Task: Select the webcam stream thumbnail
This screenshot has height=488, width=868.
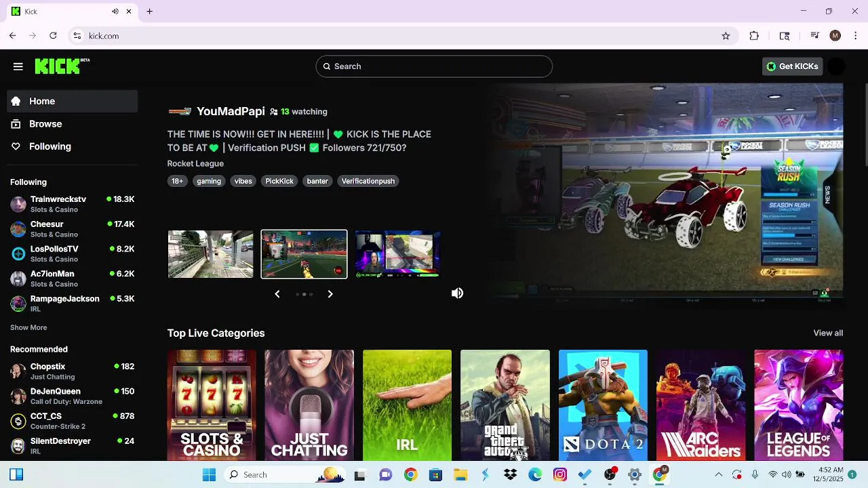Action: pyautogui.click(x=397, y=254)
